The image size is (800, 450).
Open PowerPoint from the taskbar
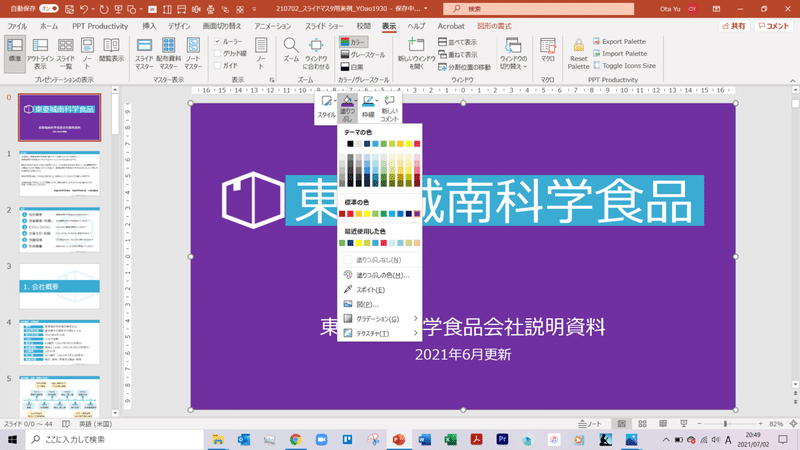[399, 439]
